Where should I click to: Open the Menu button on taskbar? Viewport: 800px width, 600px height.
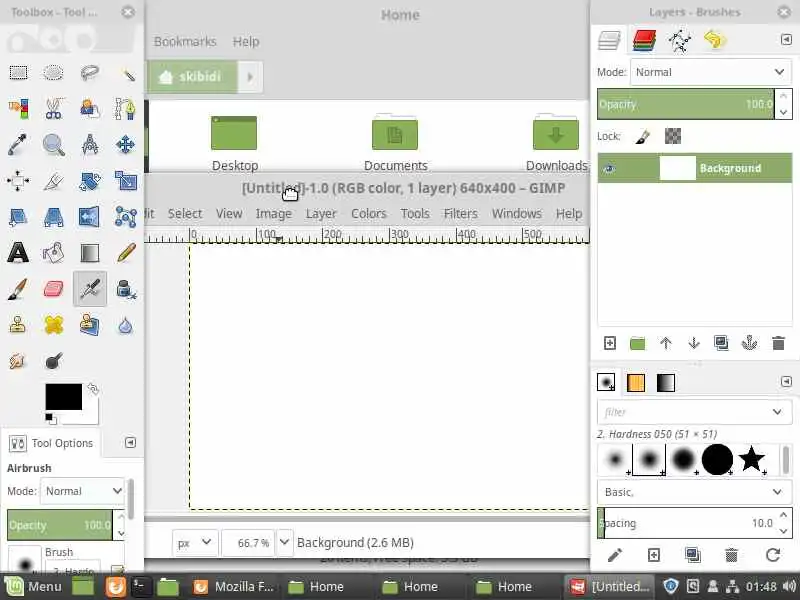coord(33,587)
